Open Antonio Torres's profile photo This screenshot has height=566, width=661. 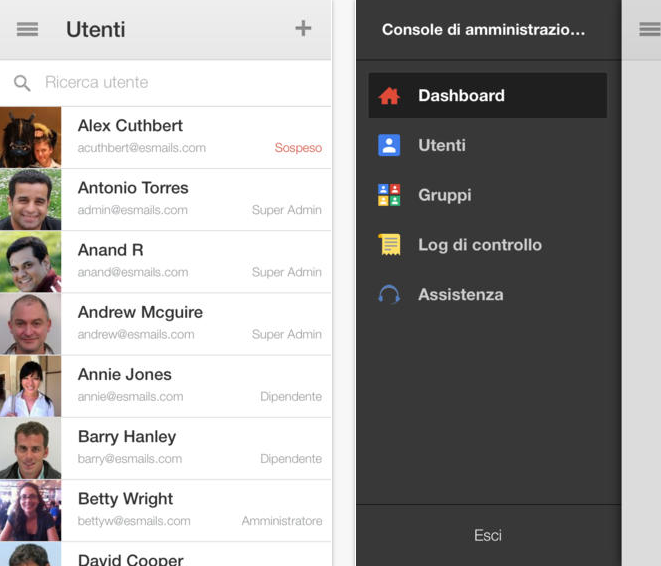click(30, 200)
